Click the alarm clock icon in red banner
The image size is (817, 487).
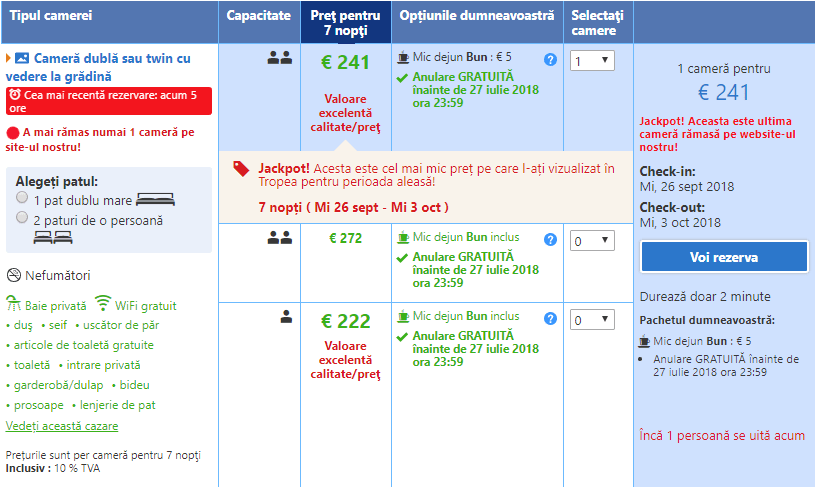click(x=15, y=94)
